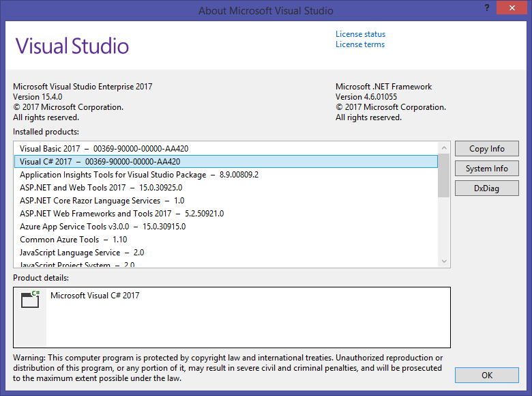Click the list scrollbar down arrow
Viewport: 532px width, 396px height.
click(444, 261)
